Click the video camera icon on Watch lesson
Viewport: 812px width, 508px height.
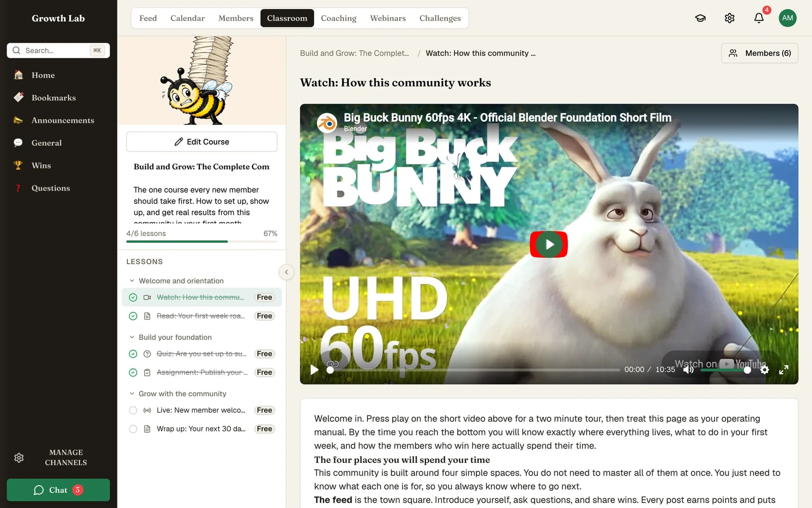147,298
